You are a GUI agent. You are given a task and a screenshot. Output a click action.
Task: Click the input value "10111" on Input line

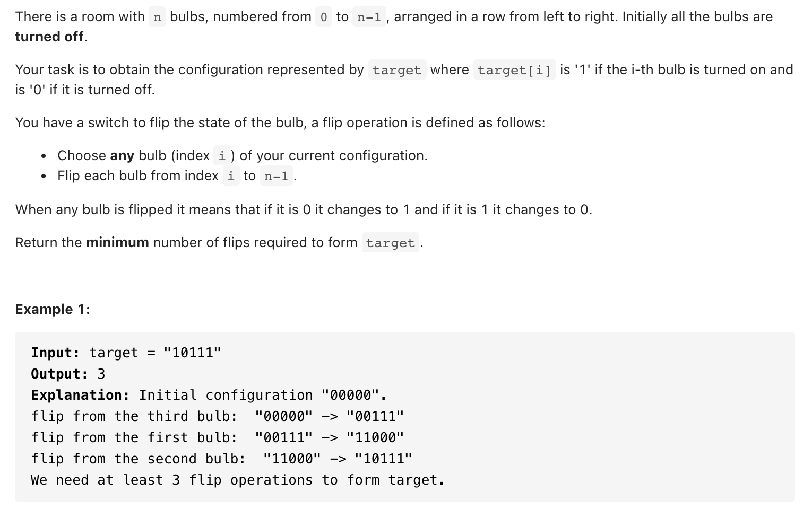click(192, 353)
